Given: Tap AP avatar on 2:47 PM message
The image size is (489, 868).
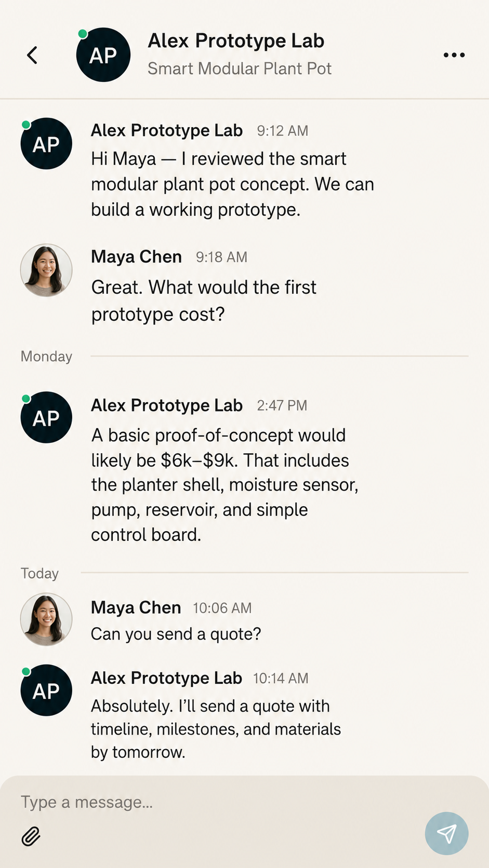Looking at the screenshot, I should (x=46, y=417).
